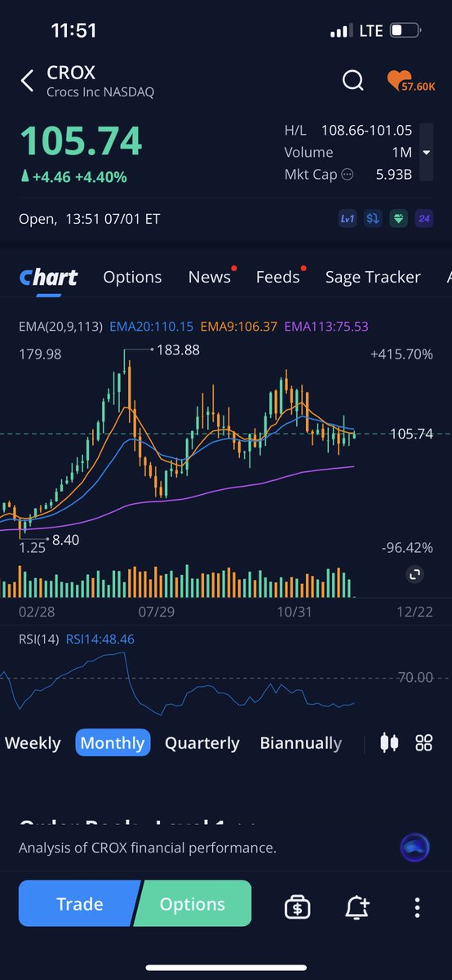Expand chart to full screen
Viewport: 452px width, 980px height.
[x=414, y=575]
